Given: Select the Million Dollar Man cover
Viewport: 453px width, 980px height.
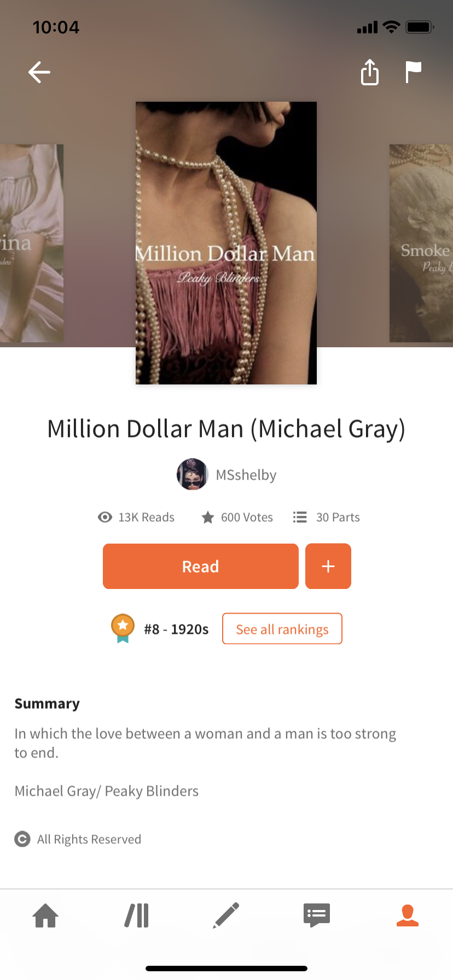Looking at the screenshot, I should [226, 243].
